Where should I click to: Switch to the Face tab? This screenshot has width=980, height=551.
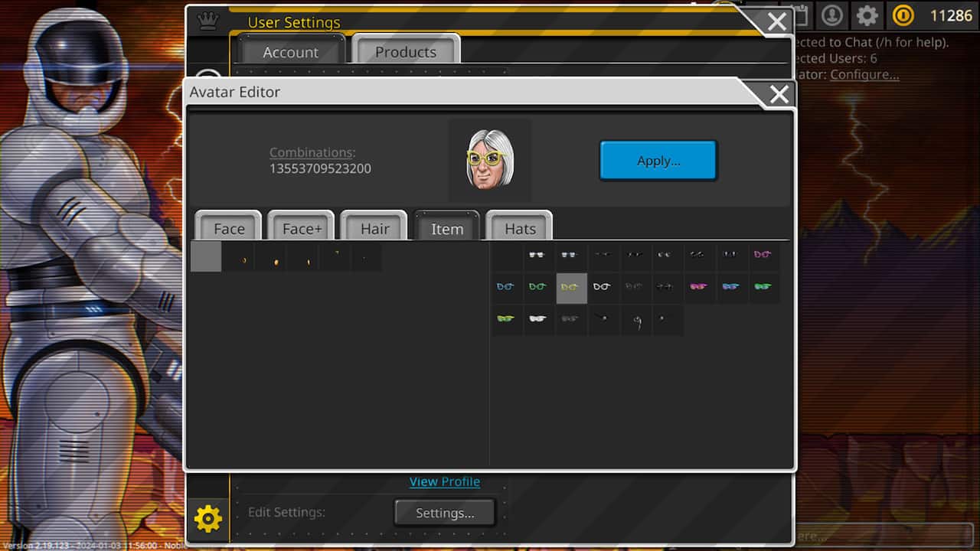click(229, 228)
